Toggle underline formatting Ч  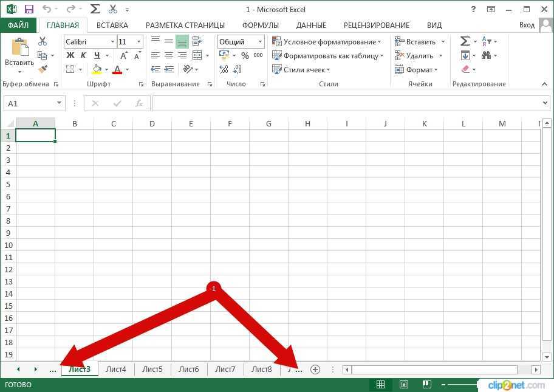tap(97, 55)
